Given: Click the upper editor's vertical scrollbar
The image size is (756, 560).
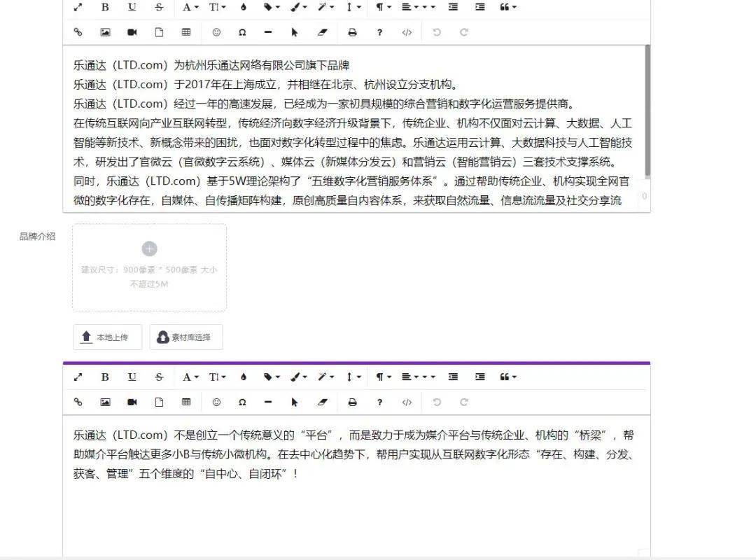Looking at the screenshot, I should click(x=647, y=111).
